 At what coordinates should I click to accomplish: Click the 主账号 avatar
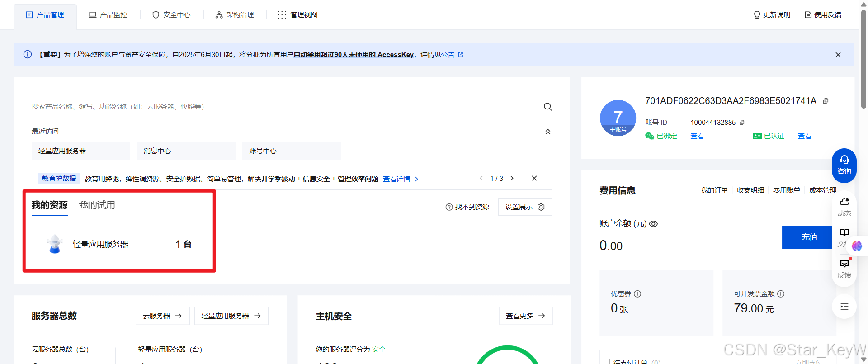[x=618, y=118]
